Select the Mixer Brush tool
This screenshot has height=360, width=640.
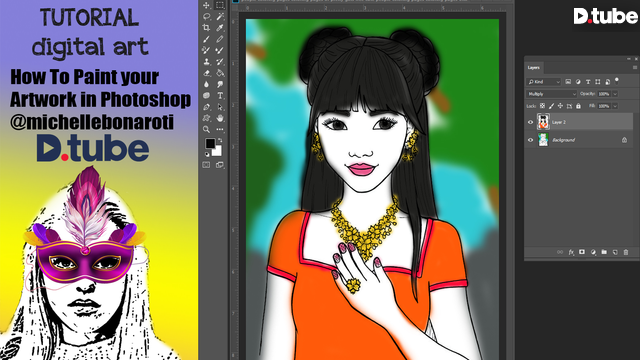pos(220,50)
